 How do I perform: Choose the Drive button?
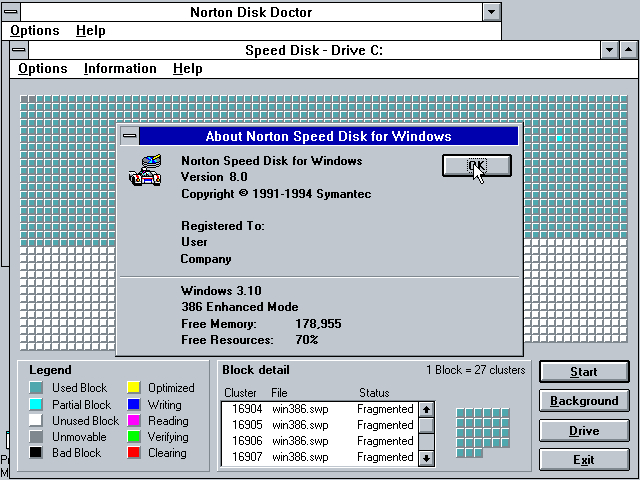pos(584,431)
